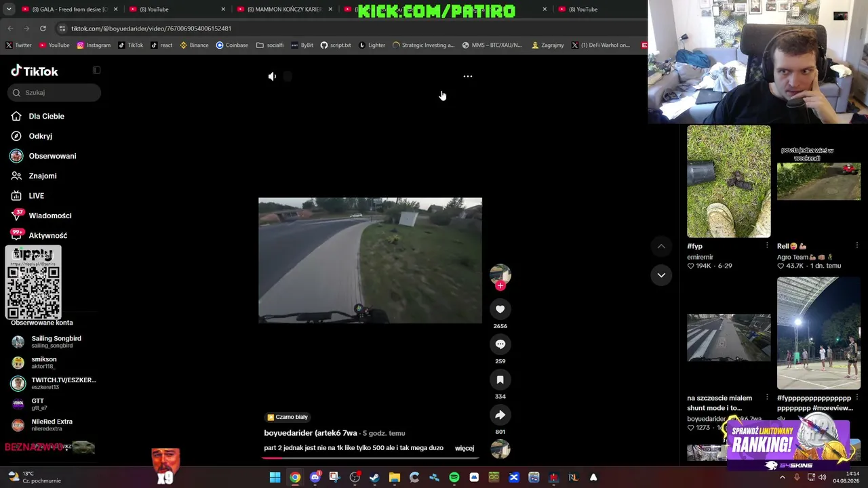
Task: Open the Zagrajmy bookmark
Action: click(548, 45)
